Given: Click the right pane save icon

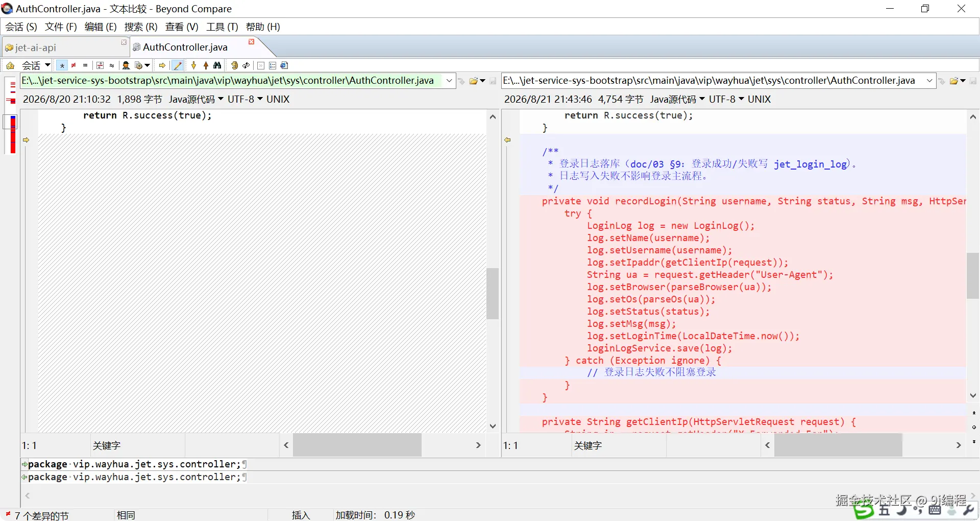Looking at the screenshot, I should 973,81.
